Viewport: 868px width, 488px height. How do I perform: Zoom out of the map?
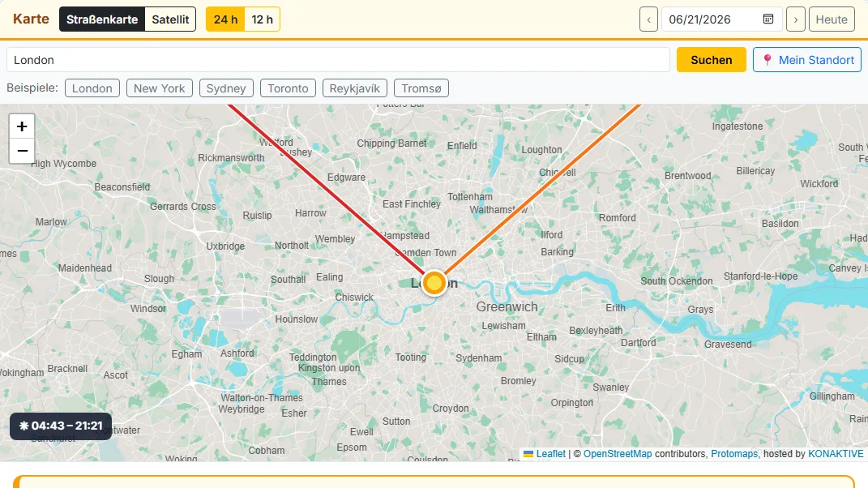coord(22,151)
